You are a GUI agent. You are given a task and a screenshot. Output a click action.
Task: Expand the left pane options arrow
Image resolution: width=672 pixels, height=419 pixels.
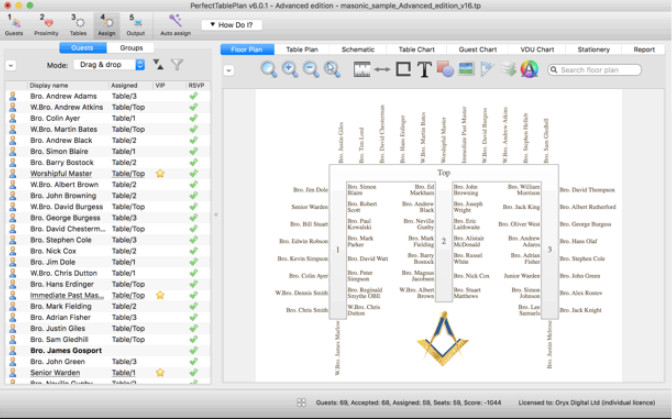[11, 66]
